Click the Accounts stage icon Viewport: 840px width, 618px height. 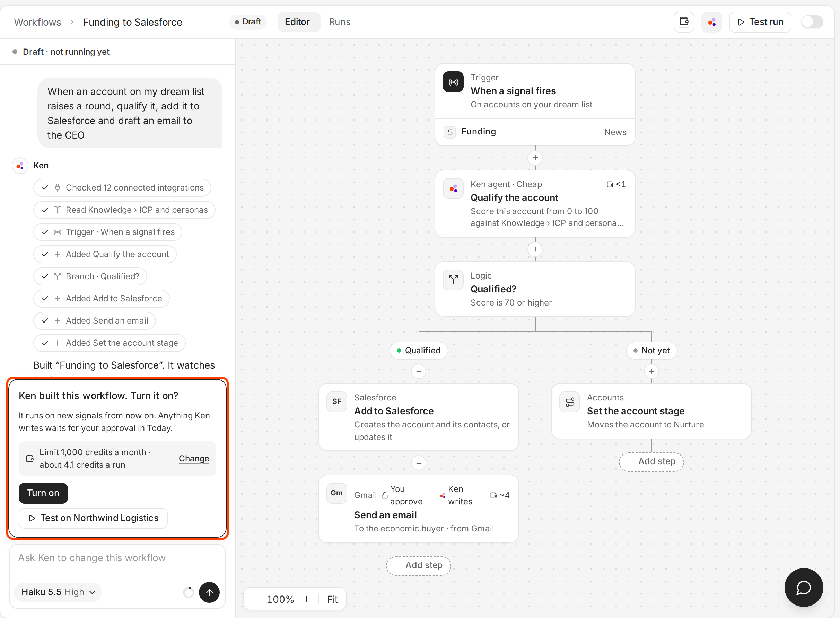[x=569, y=402]
